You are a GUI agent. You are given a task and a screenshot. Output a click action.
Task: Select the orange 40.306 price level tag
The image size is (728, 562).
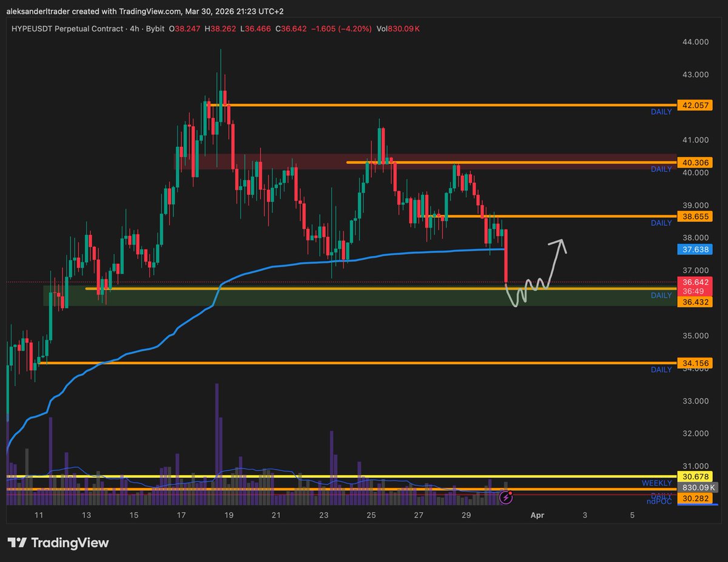[695, 163]
